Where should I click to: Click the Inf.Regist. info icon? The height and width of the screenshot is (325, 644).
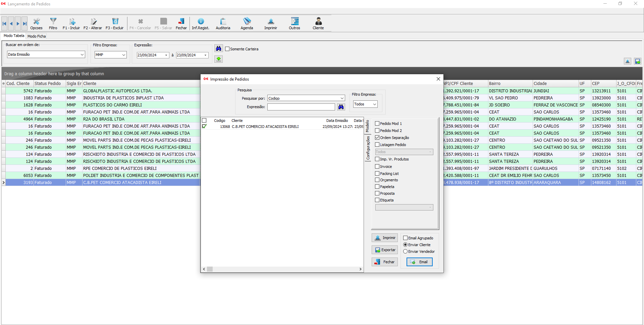point(200,24)
